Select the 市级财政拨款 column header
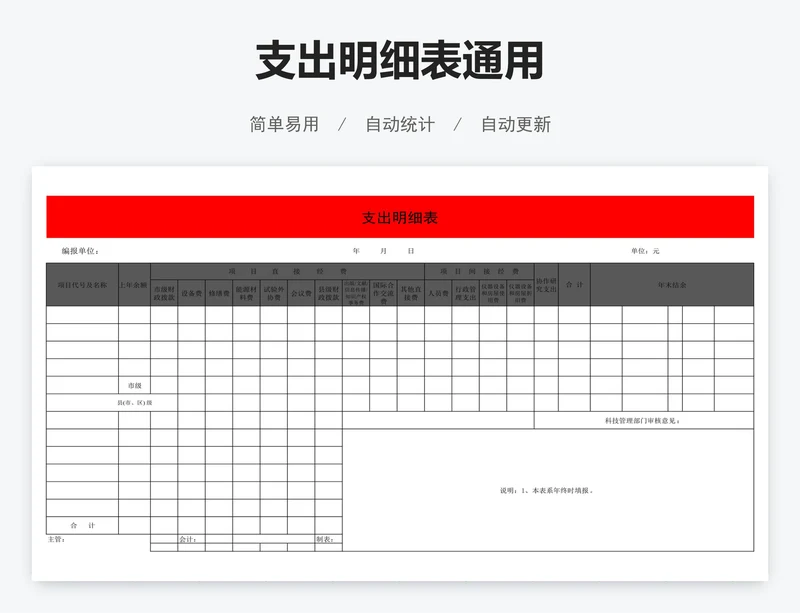Image resolution: width=800 pixels, height=613 pixels. point(164,293)
